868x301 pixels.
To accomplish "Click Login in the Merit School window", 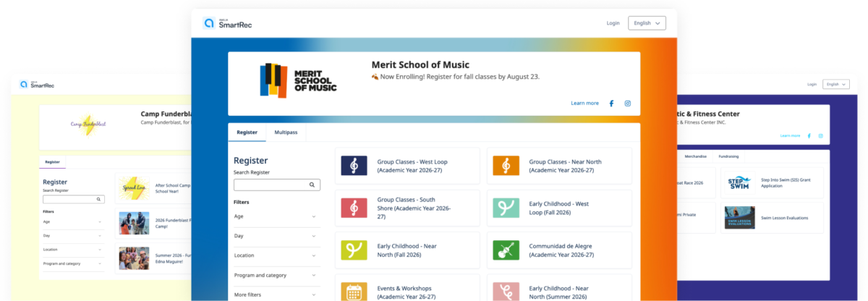I will click(613, 23).
